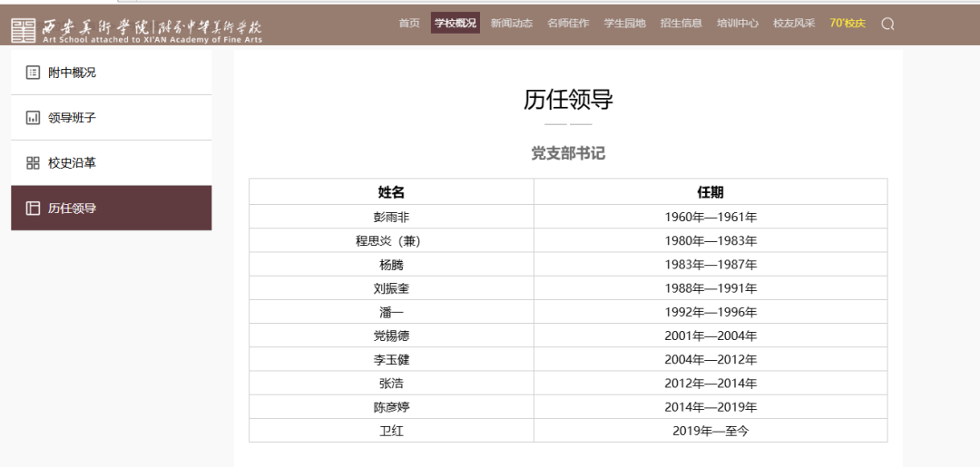Click the 姓名 column header
The height and width of the screenshot is (467, 980).
391,191
